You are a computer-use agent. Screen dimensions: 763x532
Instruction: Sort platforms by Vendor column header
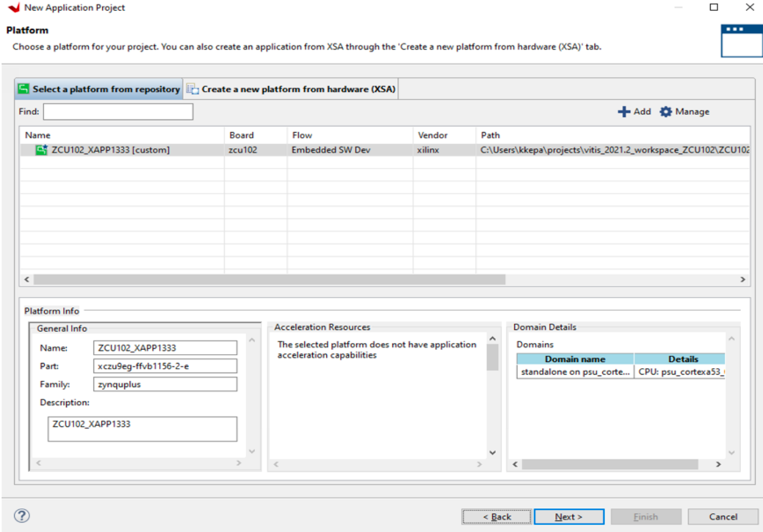(444, 135)
